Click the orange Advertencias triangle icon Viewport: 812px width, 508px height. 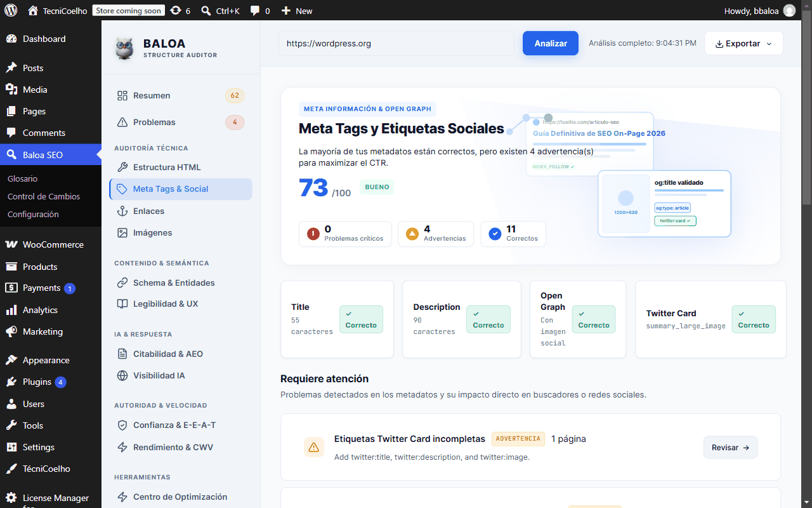click(x=412, y=234)
